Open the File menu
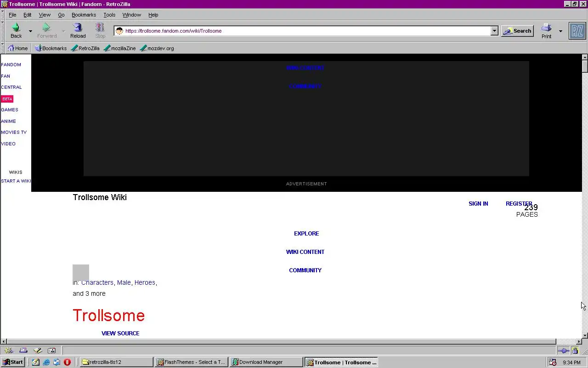The height and width of the screenshot is (368, 588). 12,15
